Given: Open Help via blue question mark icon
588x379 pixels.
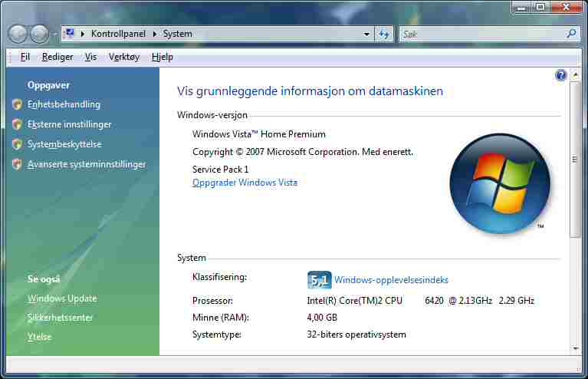Looking at the screenshot, I should pyautogui.click(x=560, y=75).
